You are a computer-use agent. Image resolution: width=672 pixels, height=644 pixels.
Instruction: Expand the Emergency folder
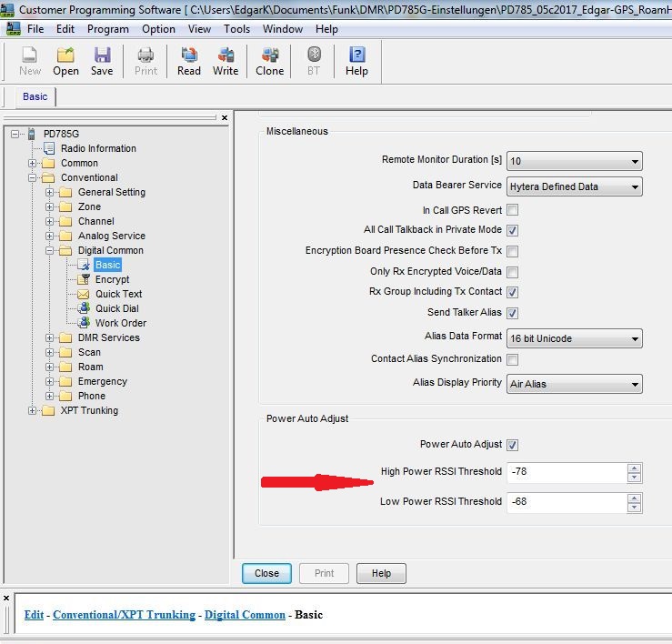point(49,382)
